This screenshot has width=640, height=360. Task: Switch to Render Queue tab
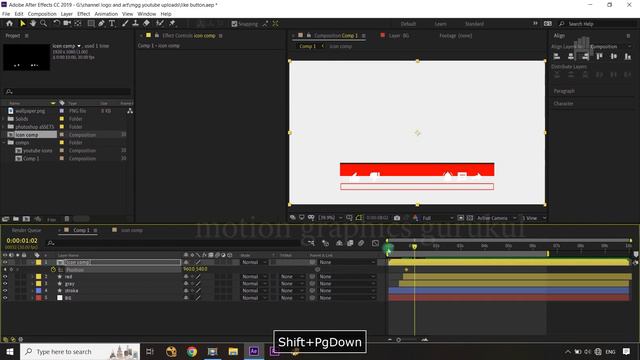click(x=27, y=230)
